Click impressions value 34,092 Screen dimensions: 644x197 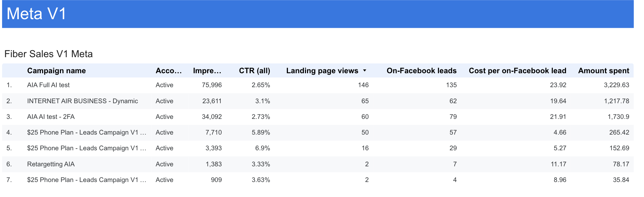point(212,117)
